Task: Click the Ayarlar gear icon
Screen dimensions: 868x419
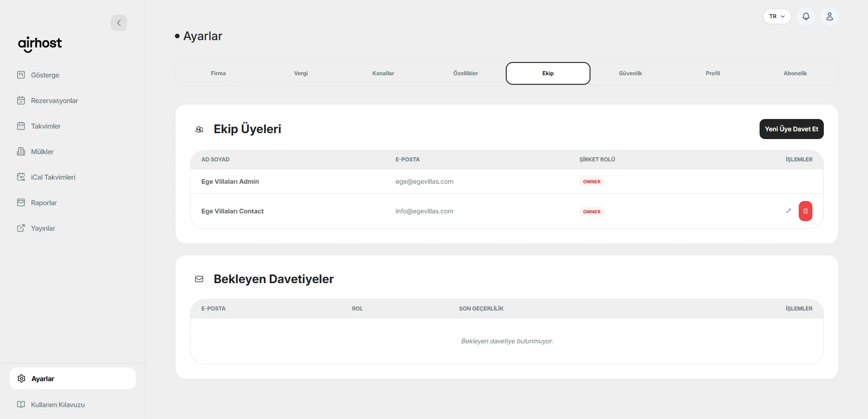Action: (x=21, y=378)
